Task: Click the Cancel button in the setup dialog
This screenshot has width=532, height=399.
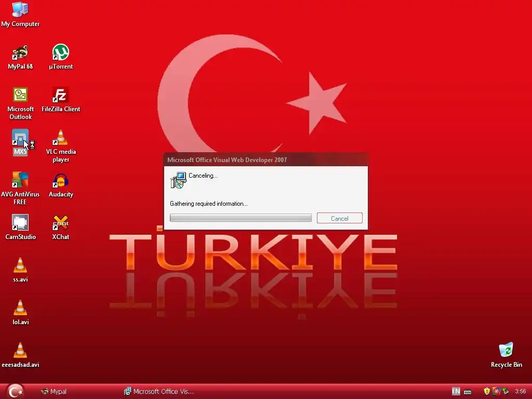Action: click(x=340, y=218)
